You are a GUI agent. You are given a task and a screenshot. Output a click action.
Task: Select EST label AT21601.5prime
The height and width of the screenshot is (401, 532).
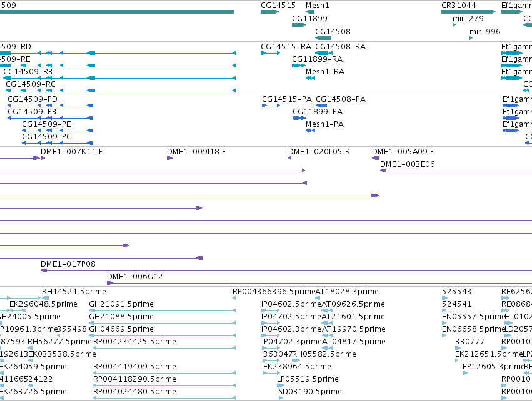[x=353, y=317]
